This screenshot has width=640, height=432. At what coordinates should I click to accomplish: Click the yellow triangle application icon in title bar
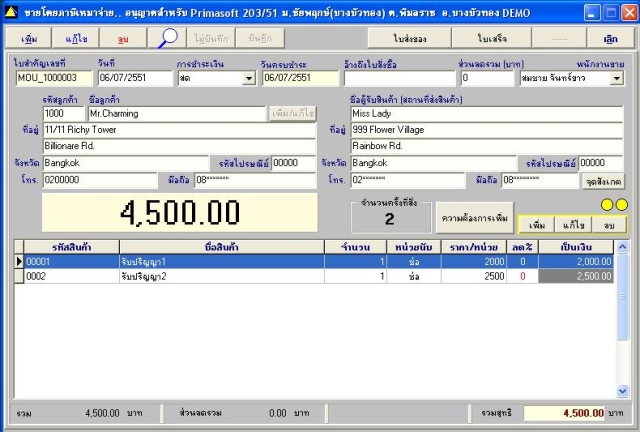[11, 12]
